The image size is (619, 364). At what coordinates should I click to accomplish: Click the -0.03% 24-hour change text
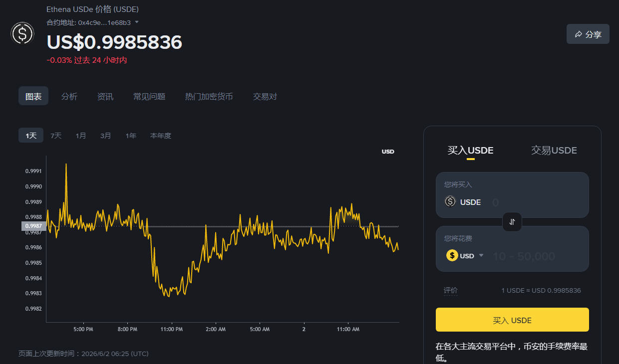[87, 60]
